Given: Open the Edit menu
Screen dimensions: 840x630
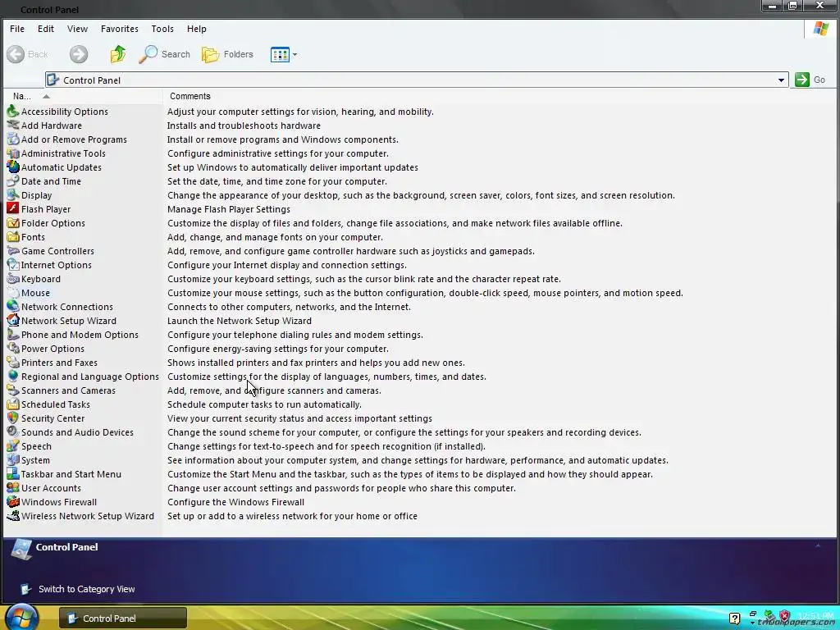Looking at the screenshot, I should click(x=46, y=29).
